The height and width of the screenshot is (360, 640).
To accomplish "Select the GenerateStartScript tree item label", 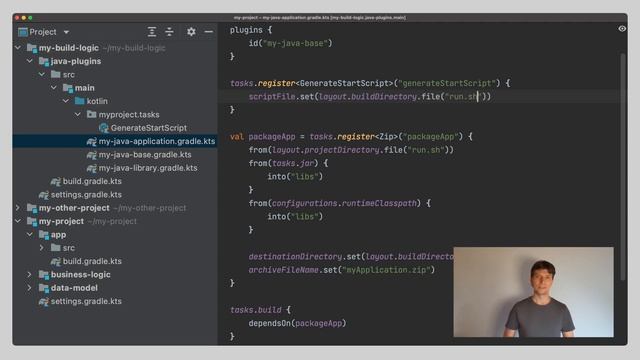I will coord(149,128).
